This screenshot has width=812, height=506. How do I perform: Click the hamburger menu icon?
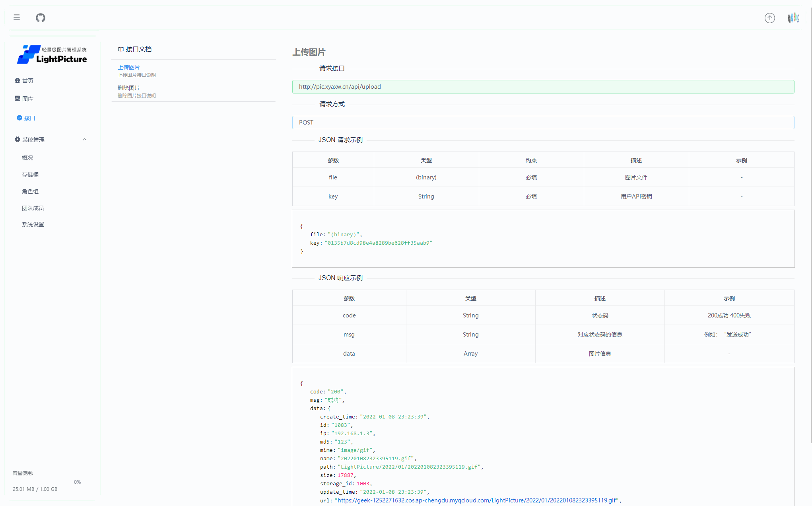[x=17, y=18]
